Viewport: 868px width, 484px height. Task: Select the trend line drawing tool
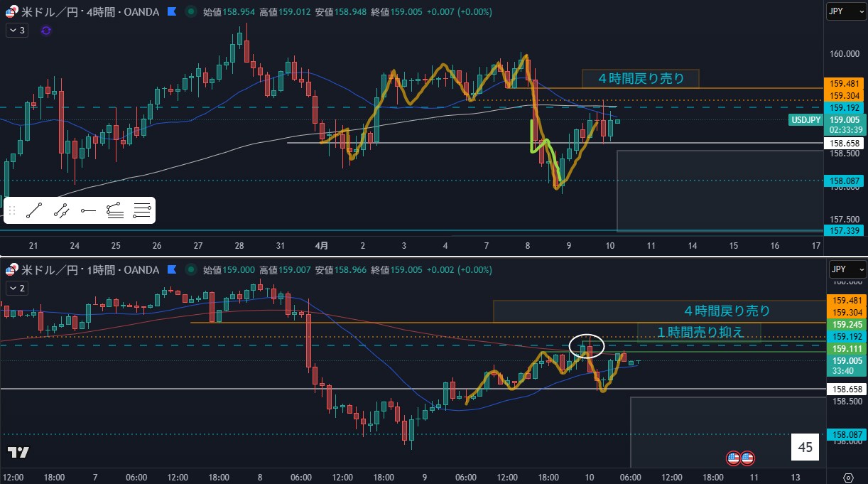pyautogui.click(x=35, y=210)
